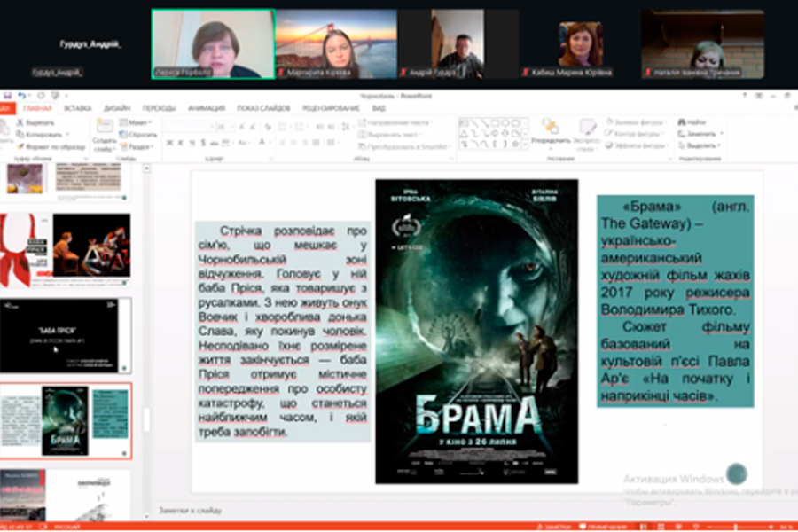The height and width of the screenshot is (532, 798).
Task: Click the Save icon in quick access toolbar
Action: 8,95
